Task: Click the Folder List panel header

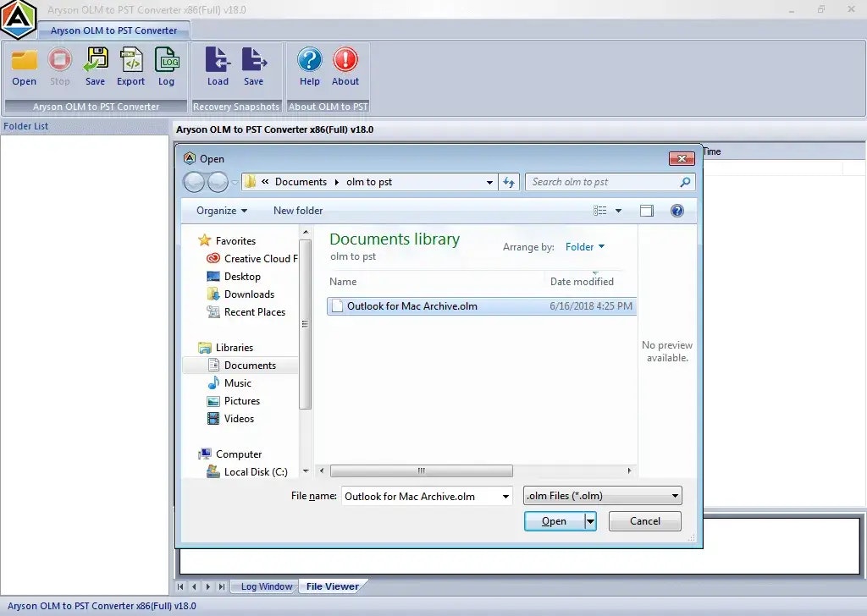Action: [85, 127]
